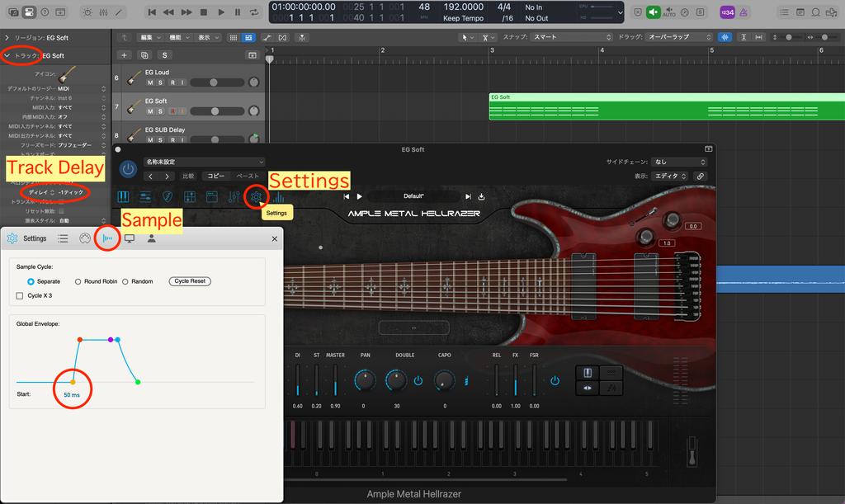Screen dimensions: 845x504
Task: Collapse the Track EG Soft inspector section
Action: click(7, 55)
